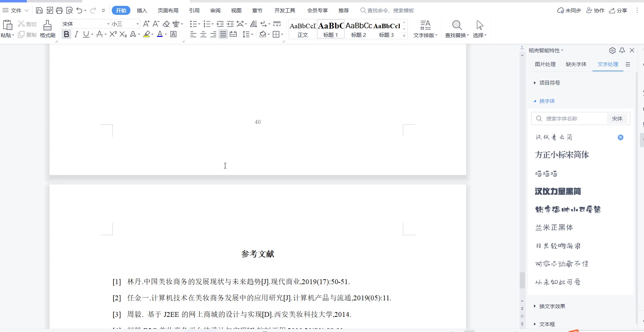This screenshot has width=644, height=332.
Task: Open the borders dropdown
Action: tap(282, 34)
